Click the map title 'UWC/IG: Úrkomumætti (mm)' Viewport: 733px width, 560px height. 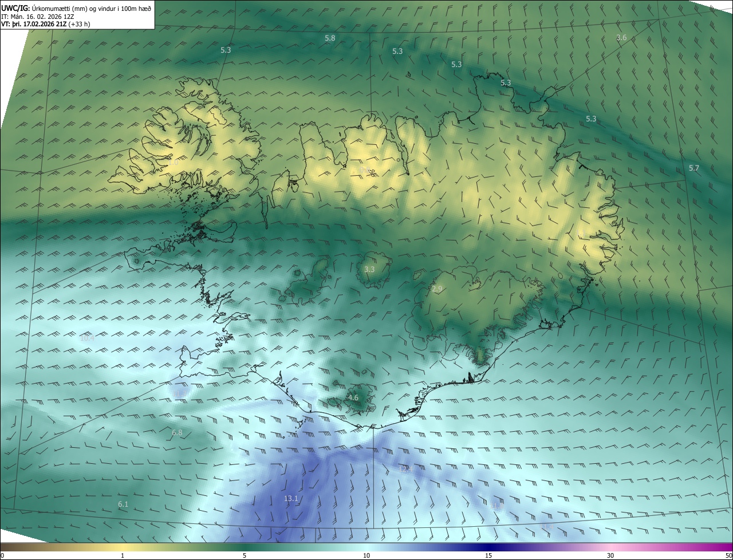click(45, 8)
